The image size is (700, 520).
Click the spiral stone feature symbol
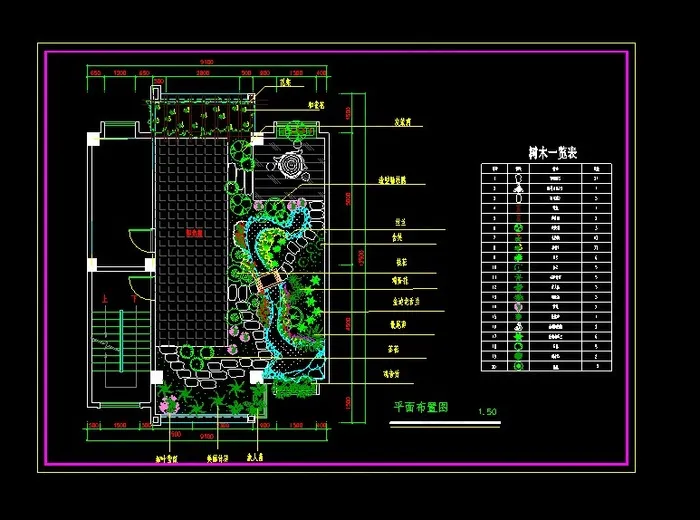(x=292, y=164)
